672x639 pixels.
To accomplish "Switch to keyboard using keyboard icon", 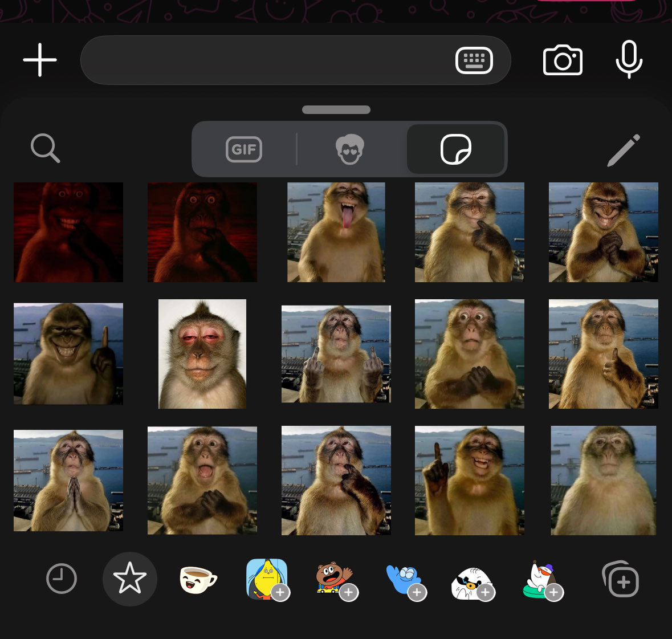I will (x=474, y=60).
